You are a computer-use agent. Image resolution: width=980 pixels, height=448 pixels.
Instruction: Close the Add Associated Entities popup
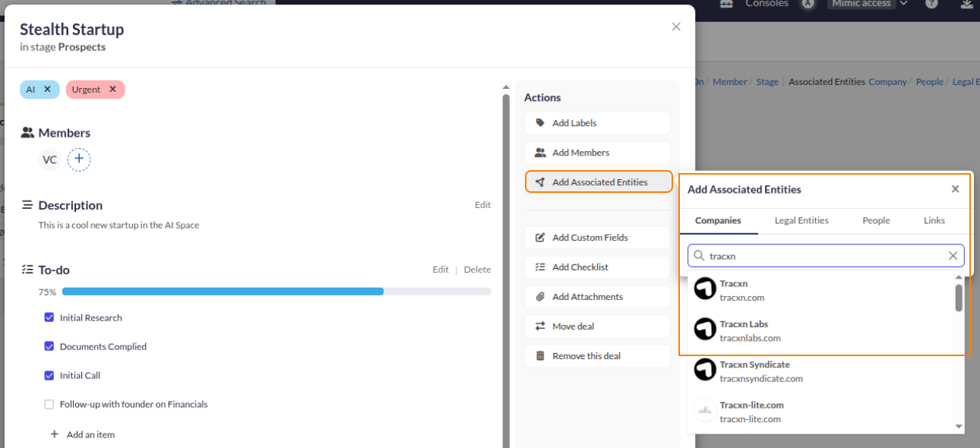(x=955, y=189)
